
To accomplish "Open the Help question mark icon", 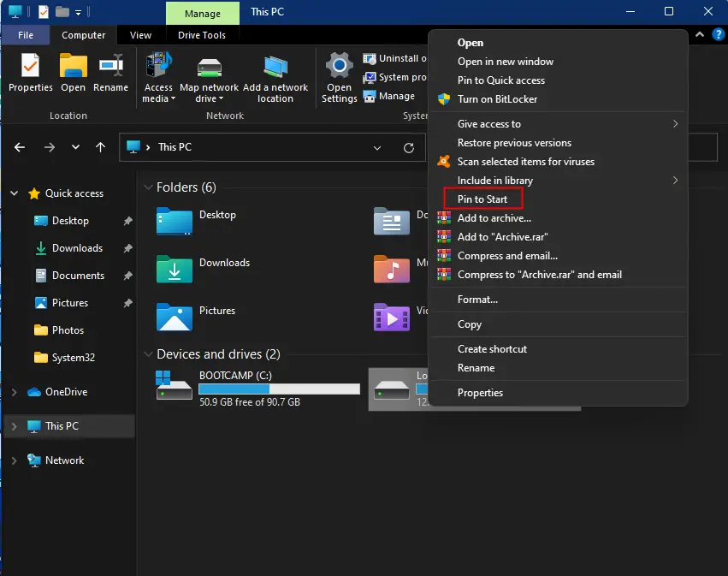I will [x=718, y=34].
